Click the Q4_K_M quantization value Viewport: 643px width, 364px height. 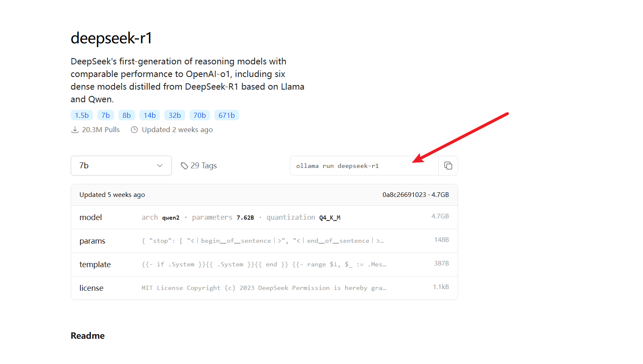pos(330,218)
